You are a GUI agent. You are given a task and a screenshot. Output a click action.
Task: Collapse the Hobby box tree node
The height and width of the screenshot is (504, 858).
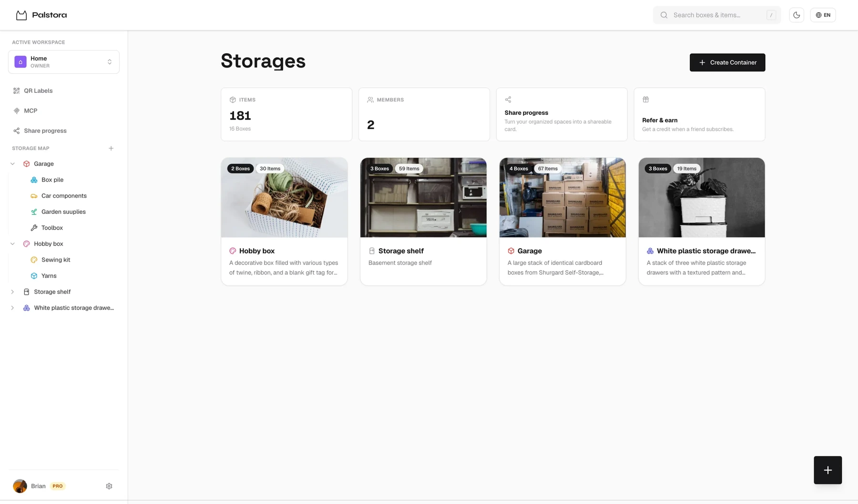click(12, 244)
